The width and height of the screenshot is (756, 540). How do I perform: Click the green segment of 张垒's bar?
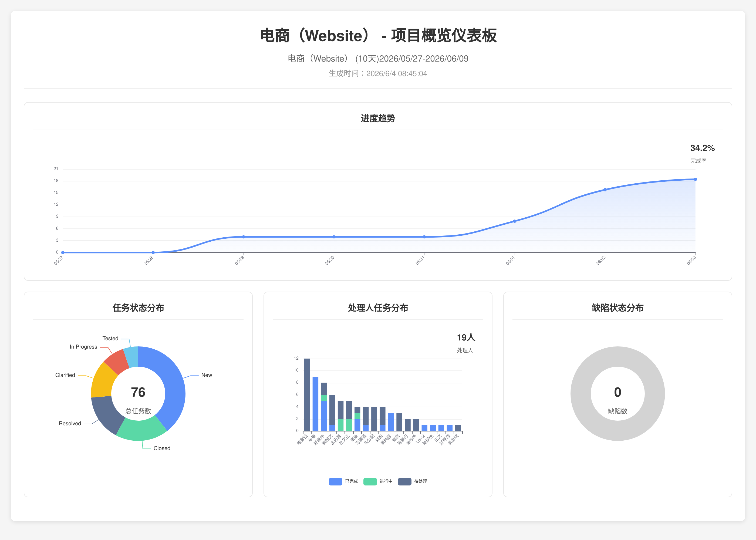click(357, 416)
